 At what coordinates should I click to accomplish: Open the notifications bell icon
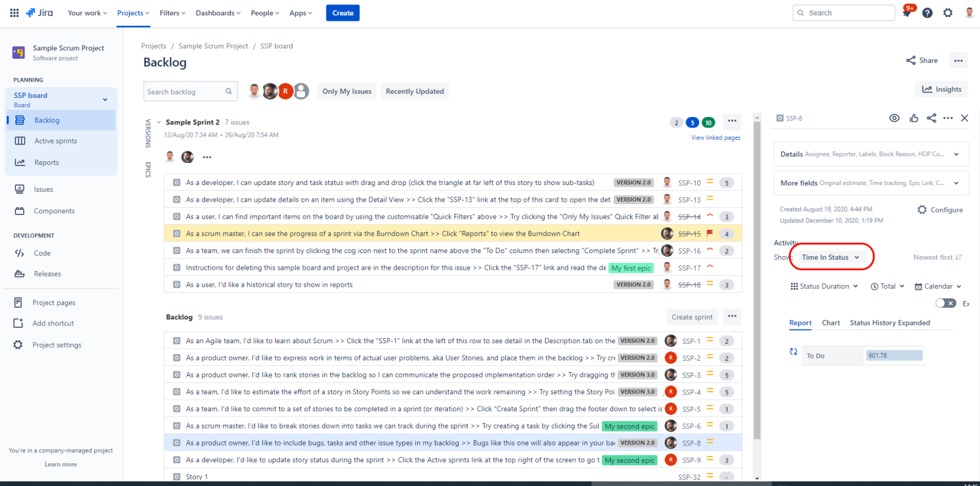click(907, 13)
